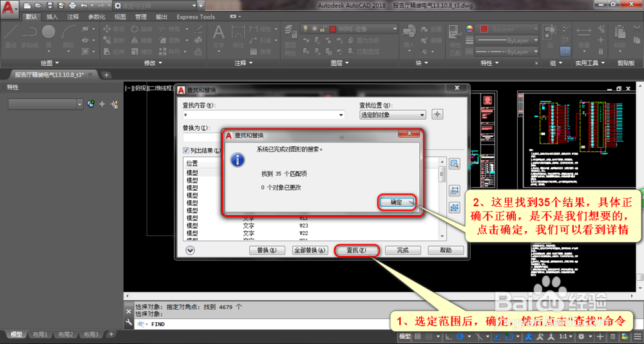This screenshot has height=344, width=644.
Task: Click 确定 in the search complete message
Action: (397, 202)
